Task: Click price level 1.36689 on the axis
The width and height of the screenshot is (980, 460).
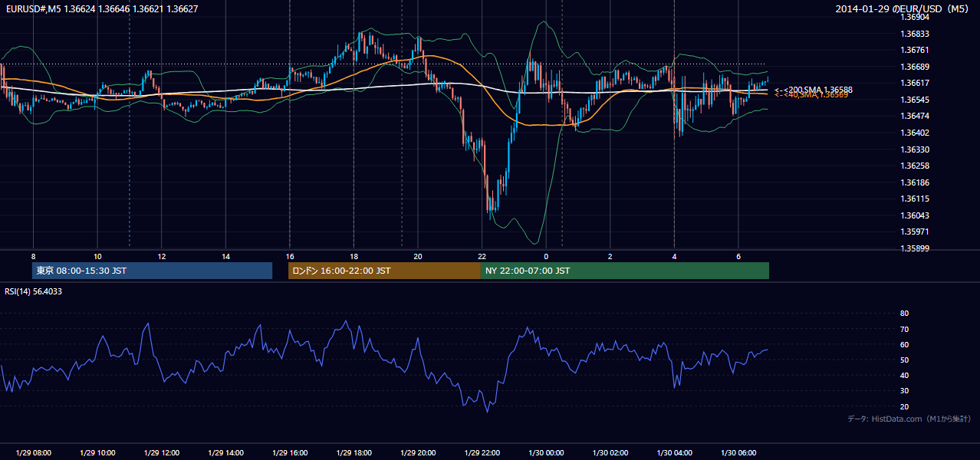Action: click(x=914, y=67)
